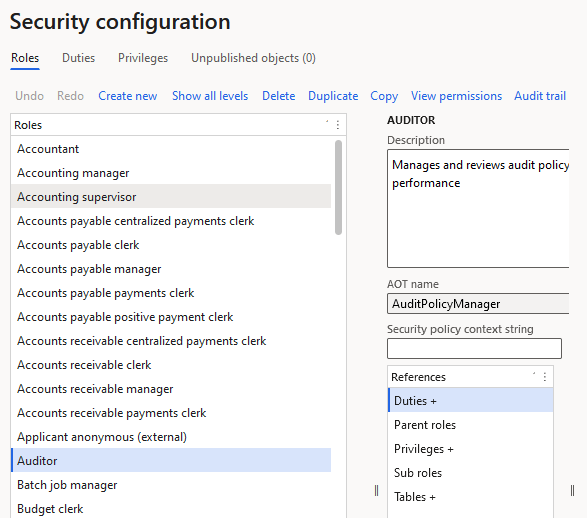Switch to the Privileges tab
The height and width of the screenshot is (518, 587).
[143, 58]
